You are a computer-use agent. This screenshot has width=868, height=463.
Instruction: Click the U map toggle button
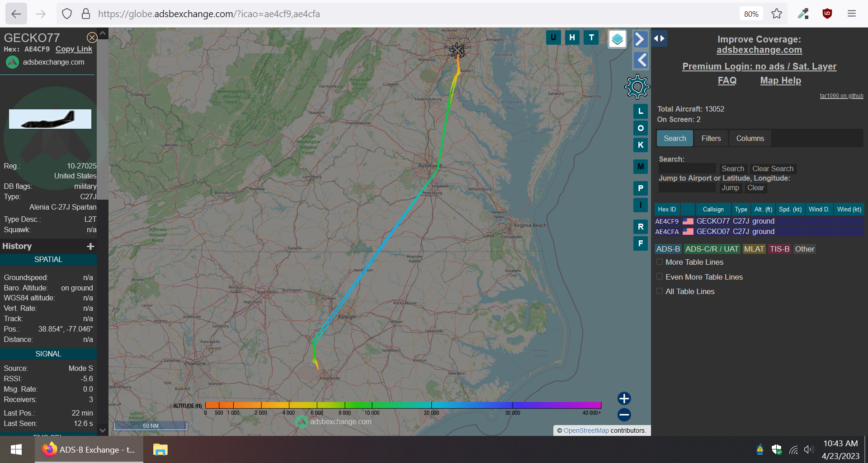pos(553,37)
